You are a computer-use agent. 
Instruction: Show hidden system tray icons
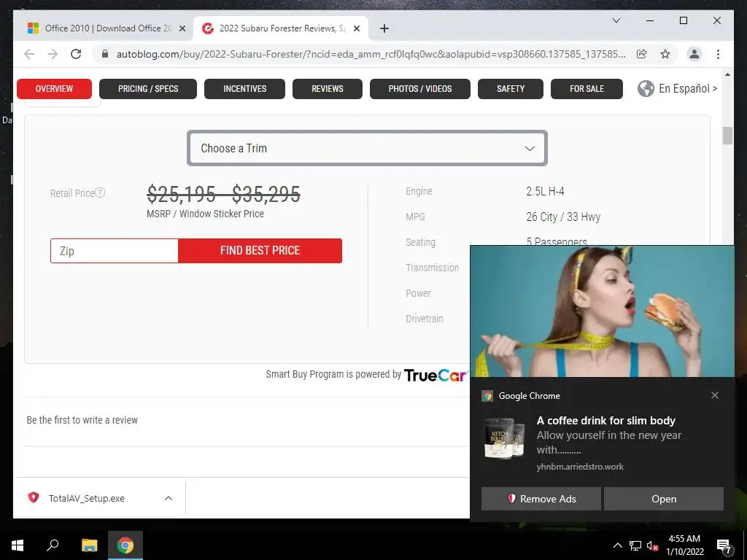tap(617, 545)
